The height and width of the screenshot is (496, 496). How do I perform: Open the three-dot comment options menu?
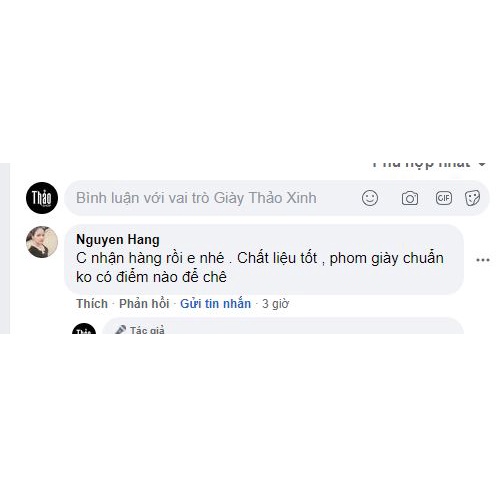[483, 260]
